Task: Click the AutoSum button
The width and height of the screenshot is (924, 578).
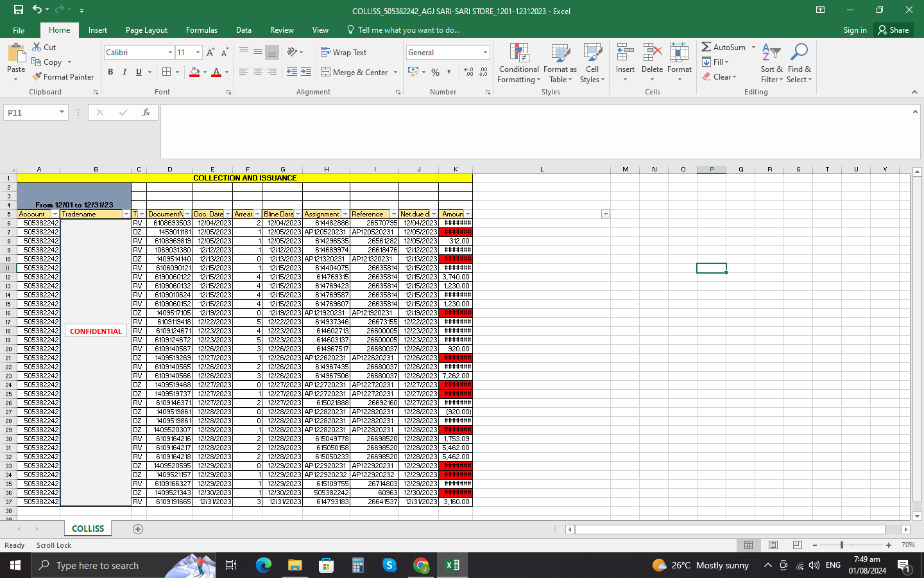Action: [x=724, y=47]
